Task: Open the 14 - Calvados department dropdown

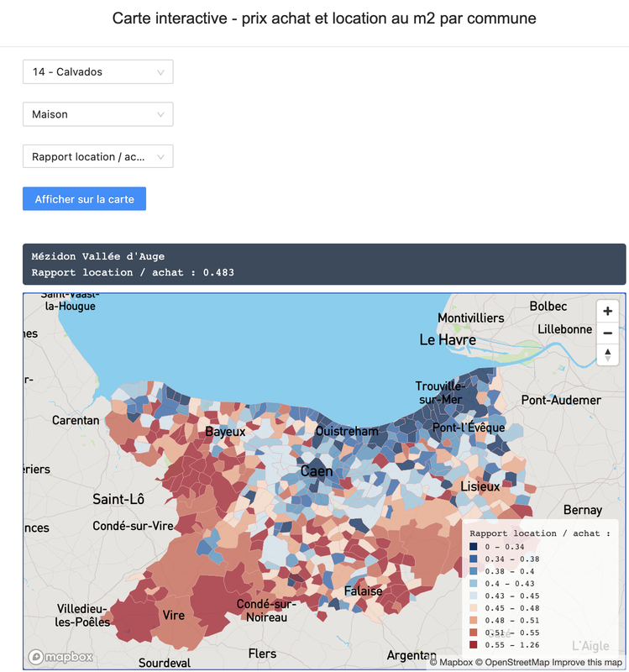Action: [97, 71]
